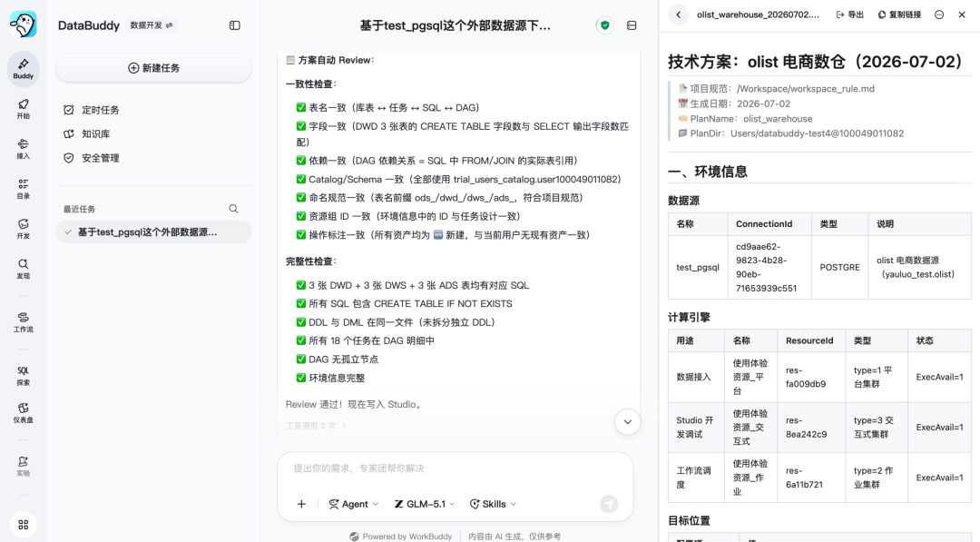Click the 新建任务 button
Viewport: 980px width, 542px height.
(x=153, y=68)
